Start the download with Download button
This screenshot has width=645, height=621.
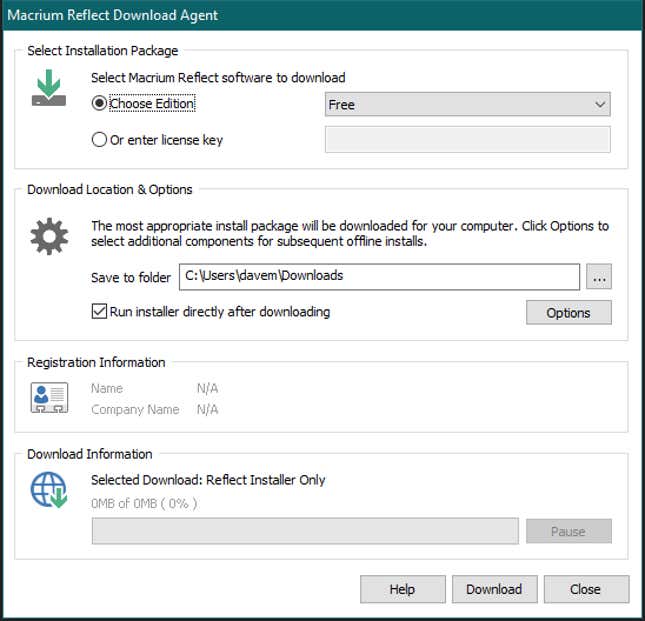click(x=494, y=589)
